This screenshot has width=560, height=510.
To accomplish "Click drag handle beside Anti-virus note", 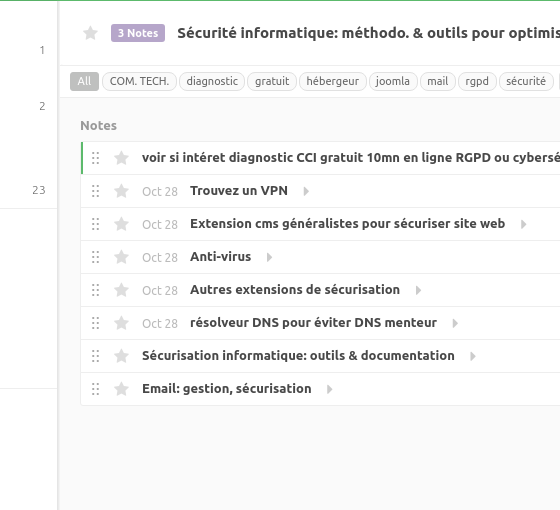I will [x=95, y=257].
